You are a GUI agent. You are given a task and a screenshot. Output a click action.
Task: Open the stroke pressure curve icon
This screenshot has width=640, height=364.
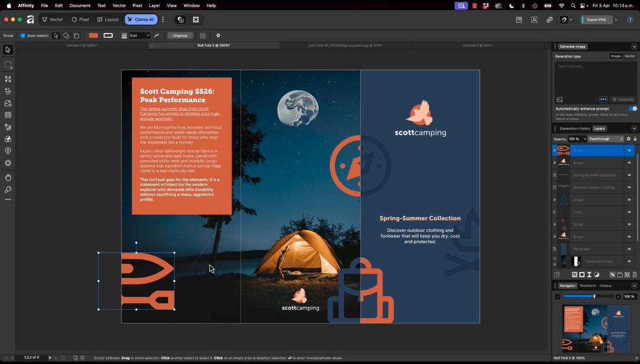(x=156, y=35)
